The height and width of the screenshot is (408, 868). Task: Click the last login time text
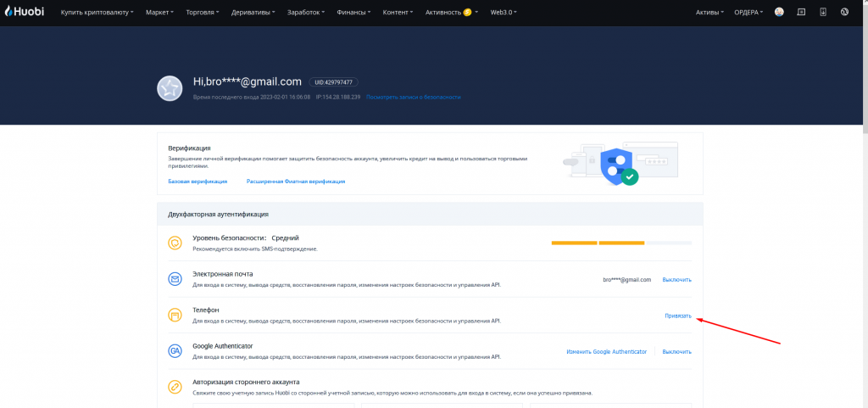coord(251,97)
